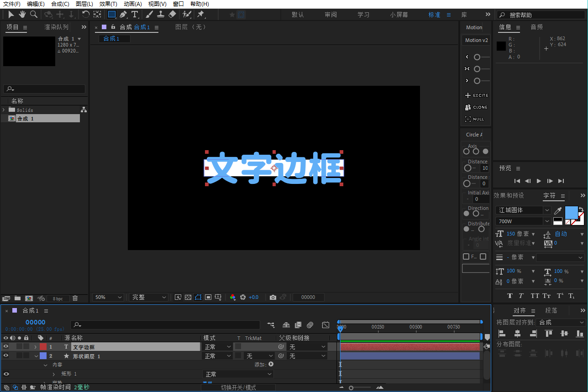Pick the Hand tool
Viewport: 588px width, 392px height.
22,15
